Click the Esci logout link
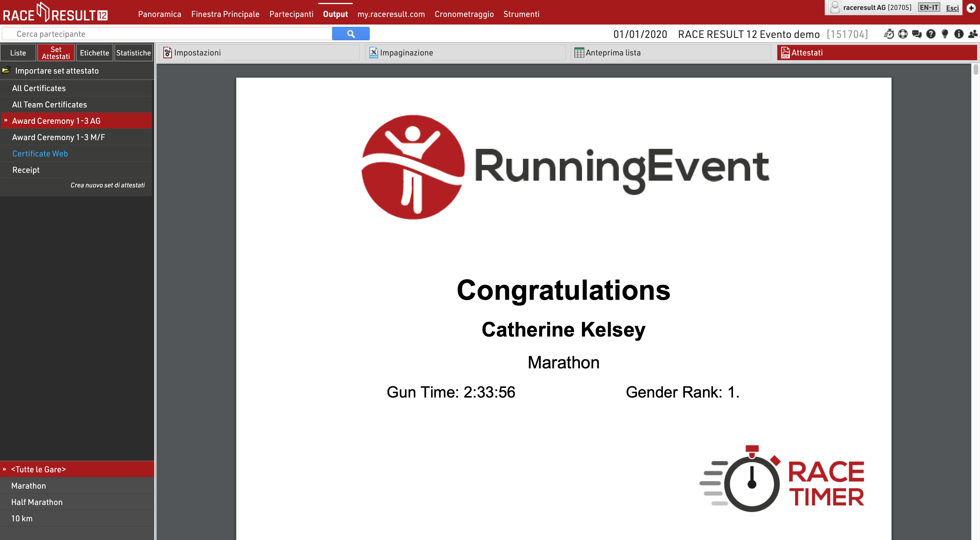Image resolution: width=980 pixels, height=540 pixels. pyautogui.click(x=952, y=8)
